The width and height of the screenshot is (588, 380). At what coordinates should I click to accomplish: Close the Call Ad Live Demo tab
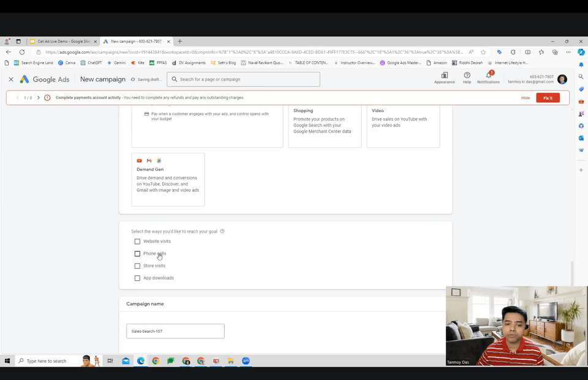tap(96, 42)
